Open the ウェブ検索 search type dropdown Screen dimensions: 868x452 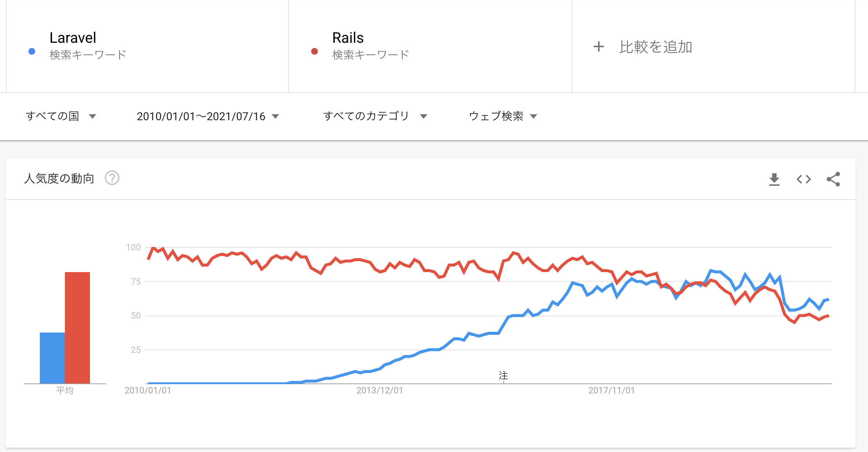pyautogui.click(x=503, y=117)
